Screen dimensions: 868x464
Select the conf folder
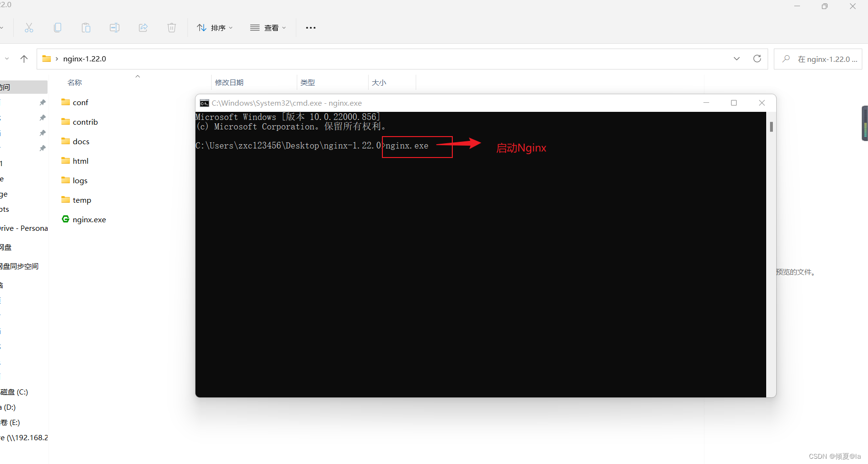[80, 102]
